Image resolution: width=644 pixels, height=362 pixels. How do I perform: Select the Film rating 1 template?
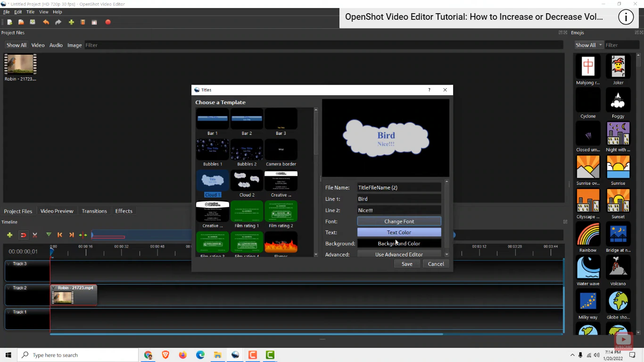(247, 214)
